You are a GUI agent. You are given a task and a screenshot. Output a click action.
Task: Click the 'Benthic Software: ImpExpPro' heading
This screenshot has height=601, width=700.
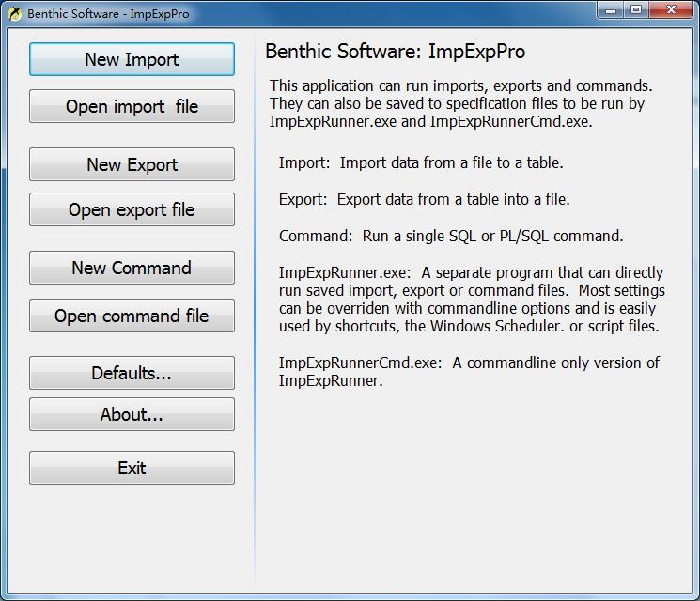[x=395, y=52]
